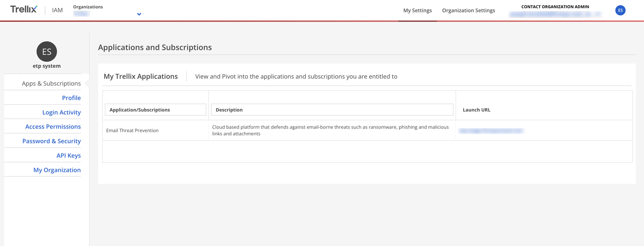Viewport: 644px width, 246px height.
Task: Click the large ES profile avatar
Action: click(x=47, y=51)
